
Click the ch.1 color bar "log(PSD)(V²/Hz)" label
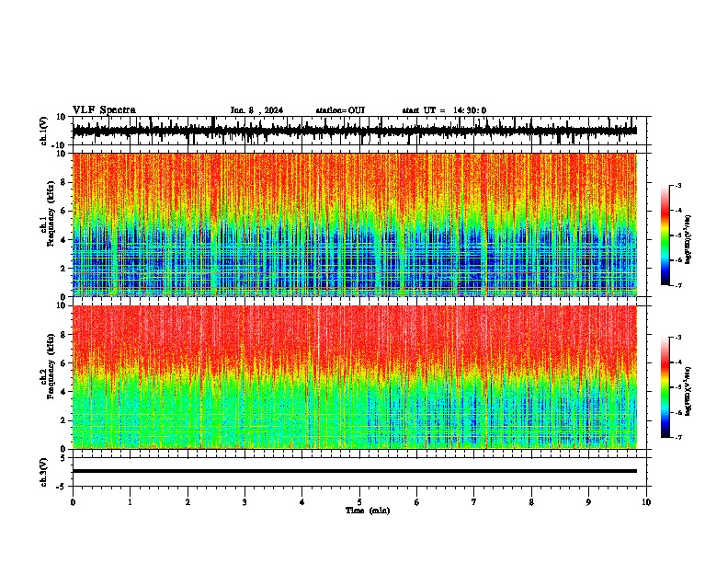(688, 239)
